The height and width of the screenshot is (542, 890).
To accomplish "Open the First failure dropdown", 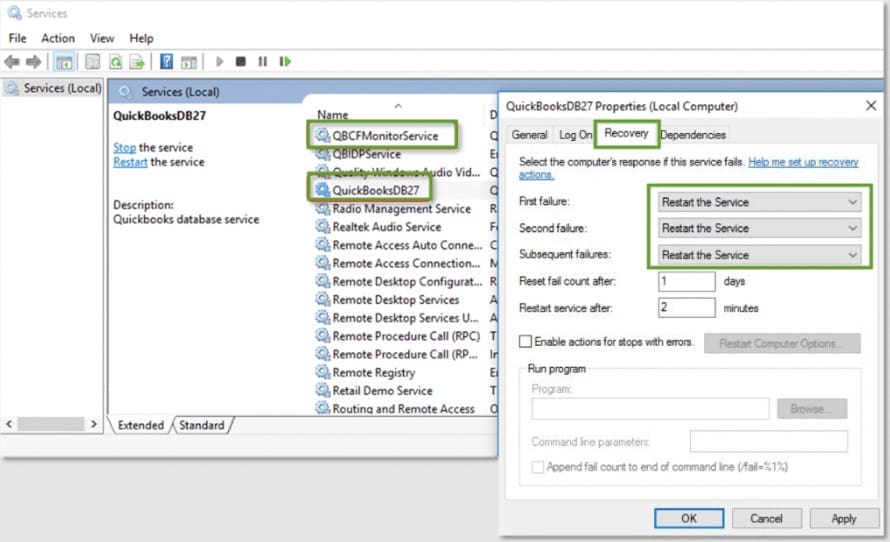I will click(759, 202).
